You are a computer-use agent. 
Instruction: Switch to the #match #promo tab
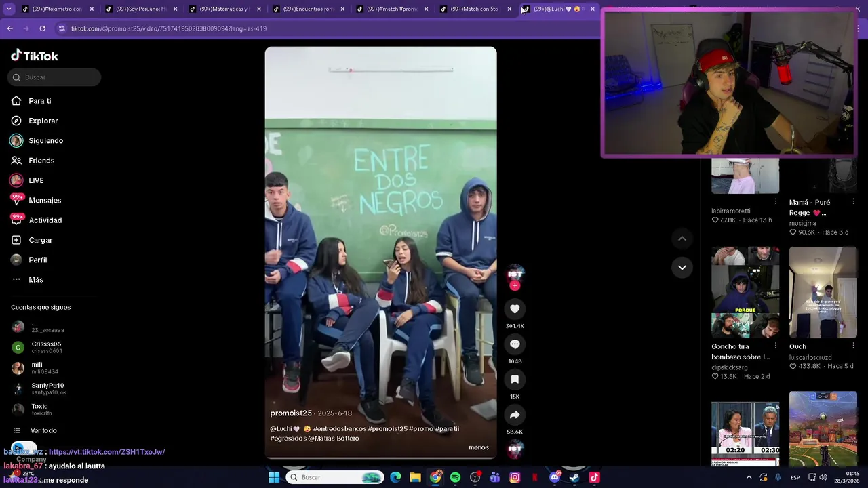[x=392, y=9]
